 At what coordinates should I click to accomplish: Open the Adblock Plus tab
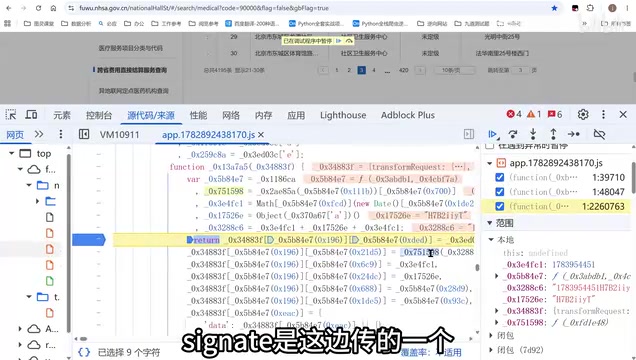pos(408,115)
